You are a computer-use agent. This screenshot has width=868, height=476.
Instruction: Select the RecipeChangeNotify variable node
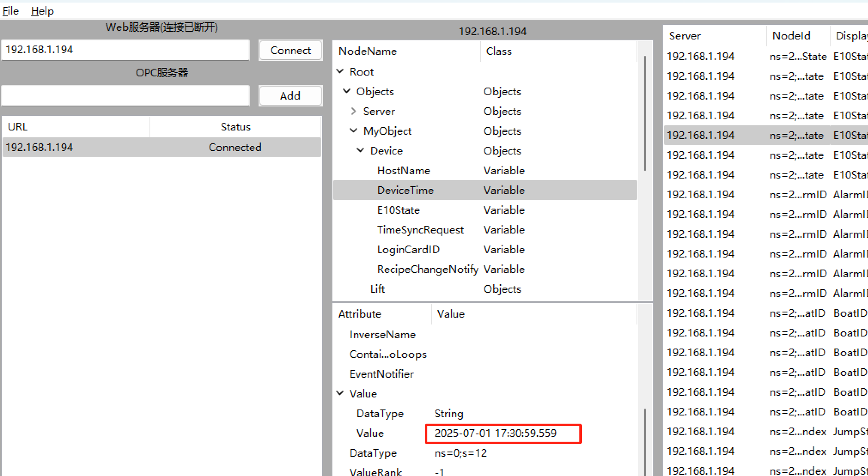click(x=427, y=269)
